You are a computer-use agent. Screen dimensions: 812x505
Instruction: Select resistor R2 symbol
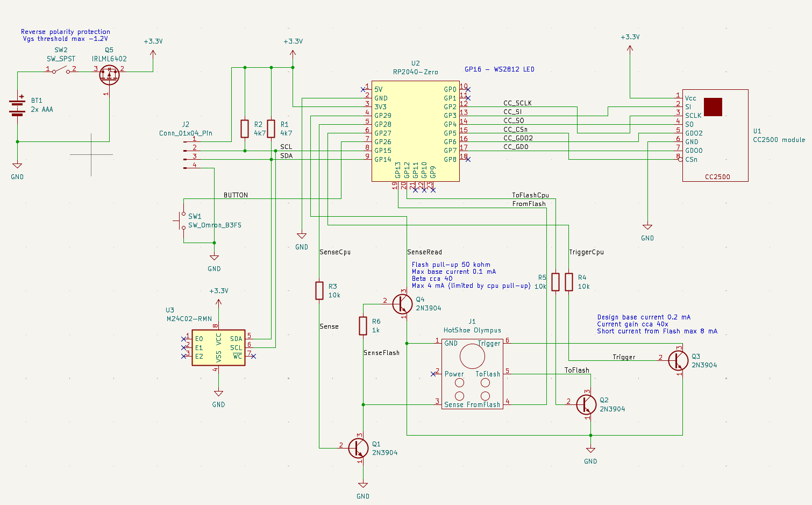pos(245,129)
